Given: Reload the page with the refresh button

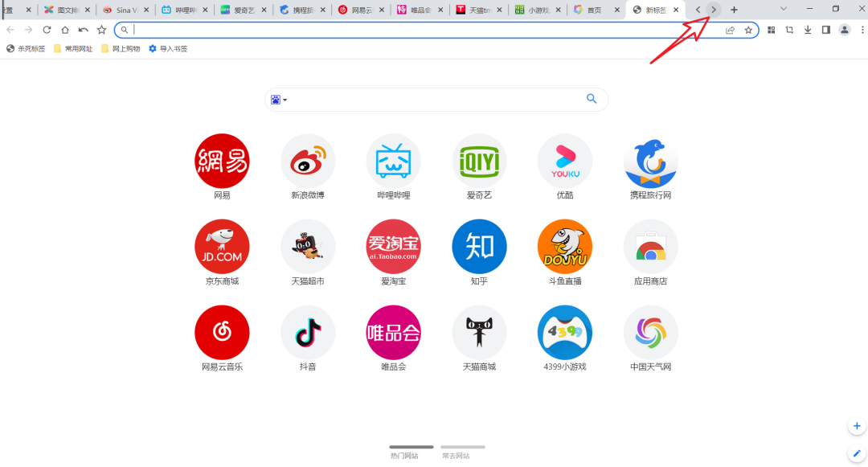Looking at the screenshot, I should point(47,30).
